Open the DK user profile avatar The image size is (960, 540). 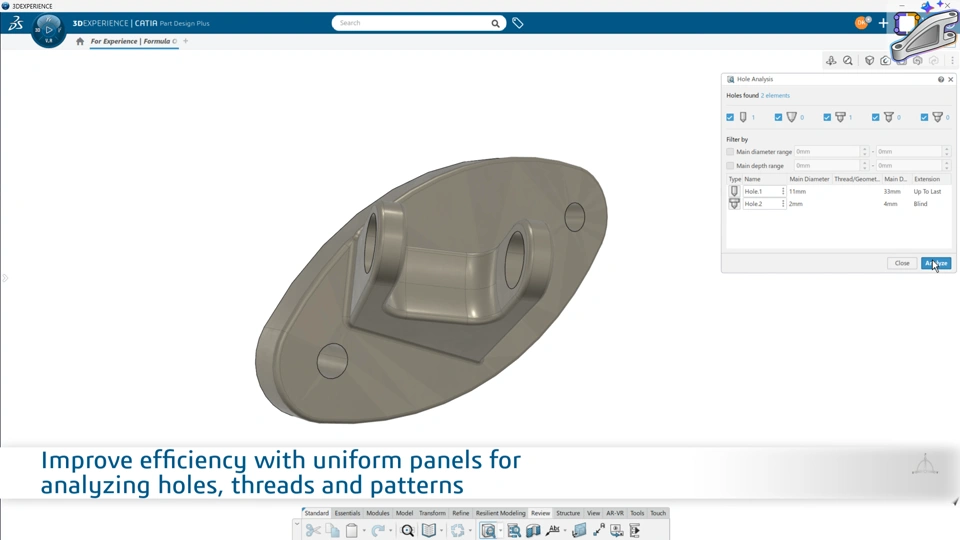861,23
